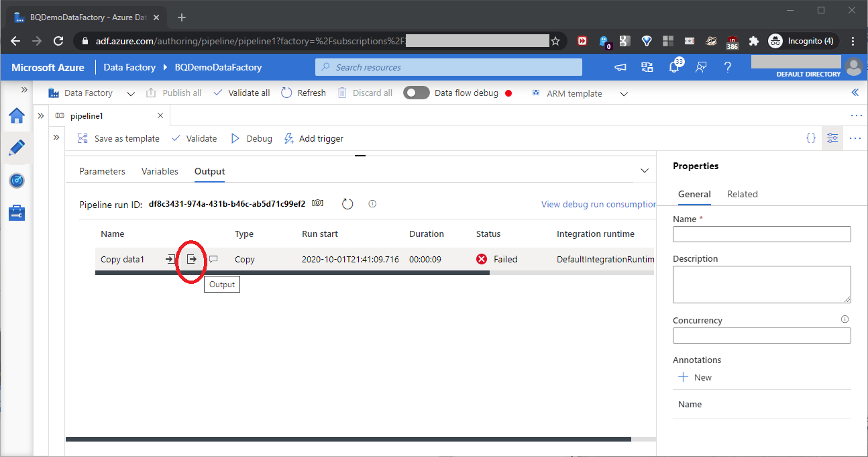Image resolution: width=868 pixels, height=457 pixels.
Task: Close the pipeline1 tab
Action: (x=160, y=115)
